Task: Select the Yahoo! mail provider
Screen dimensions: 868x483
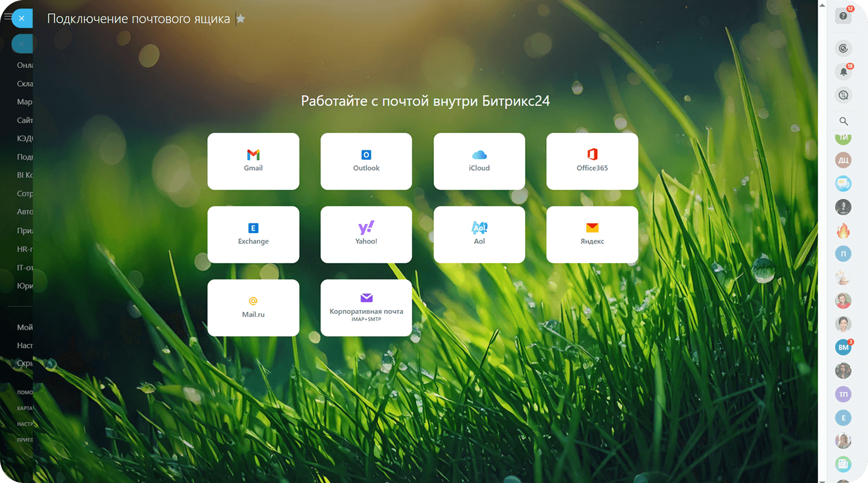Action: point(366,234)
